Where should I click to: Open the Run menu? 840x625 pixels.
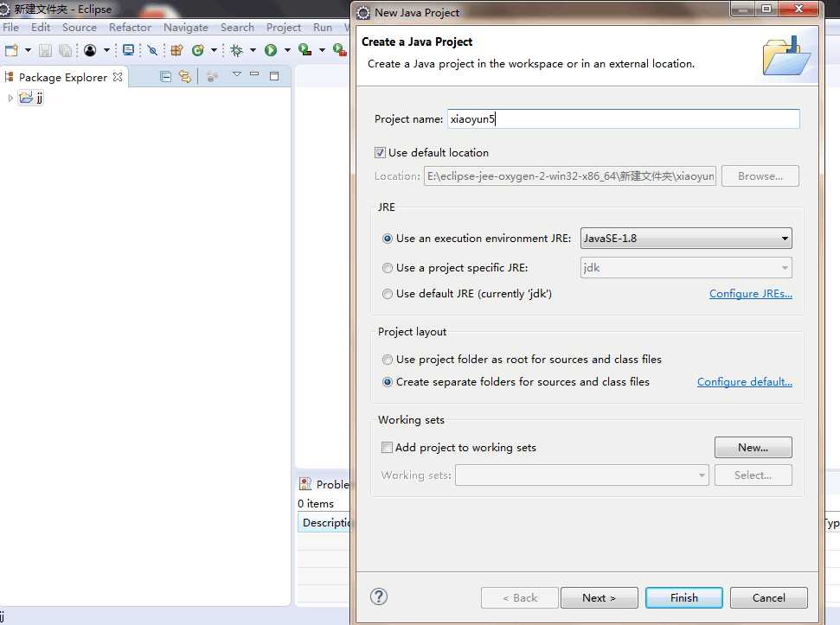pos(323,28)
